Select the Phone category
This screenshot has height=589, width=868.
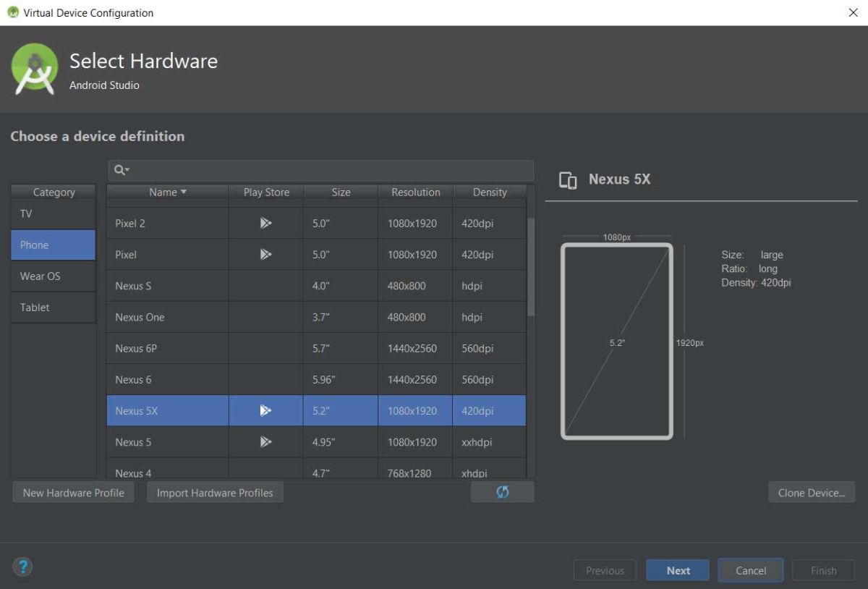[x=54, y=245]
